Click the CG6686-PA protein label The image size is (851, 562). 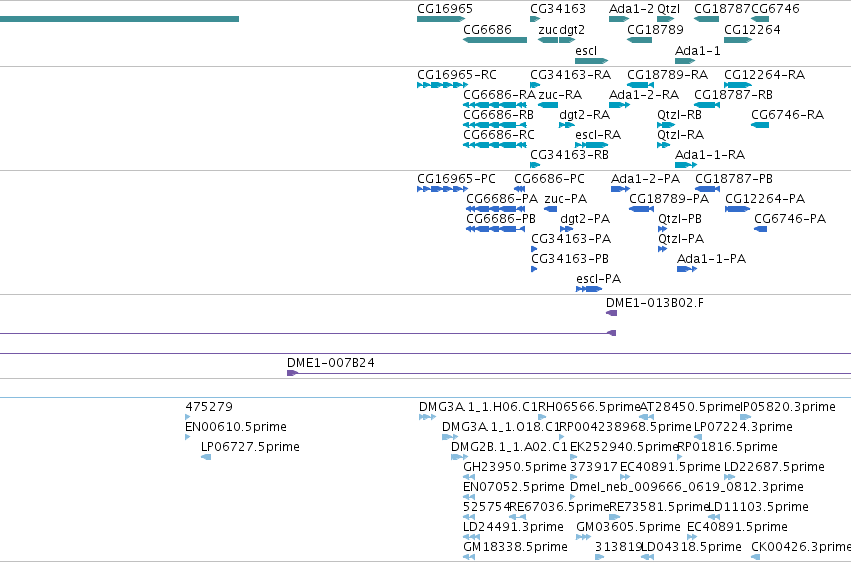502,199
